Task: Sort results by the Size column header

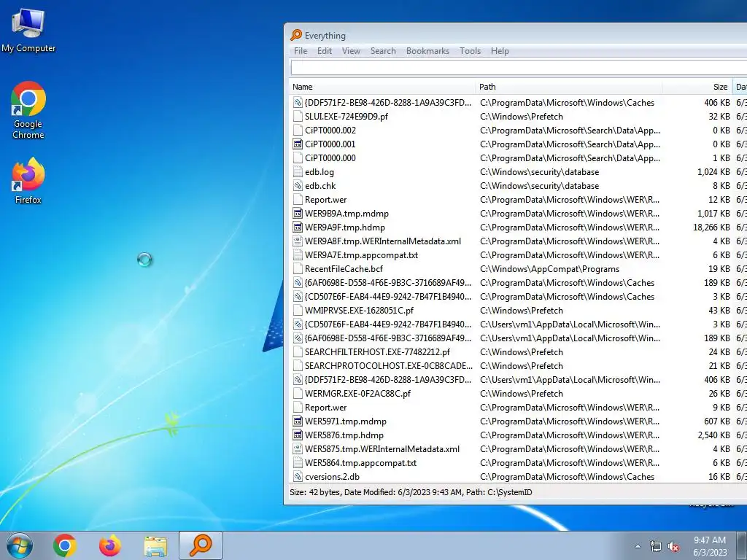Action: coord(698,87)
